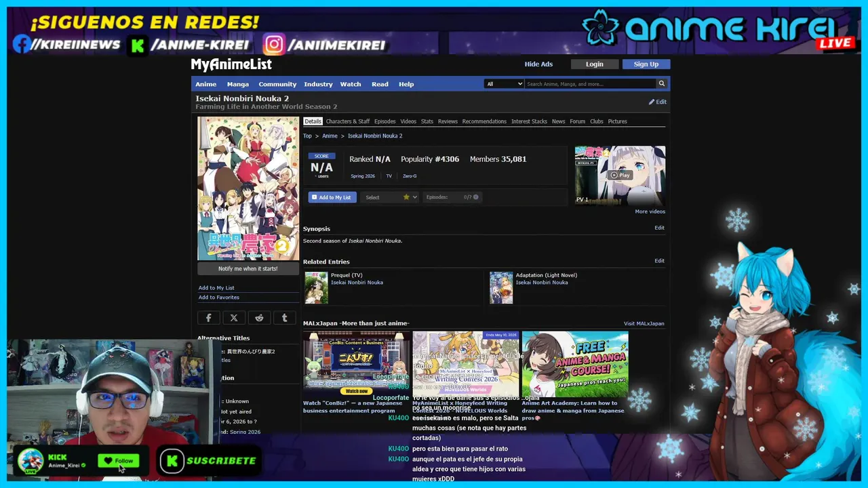Screen dimensions: 868x488
Task: Share the page on X
Action: click(x=234, y=317)
